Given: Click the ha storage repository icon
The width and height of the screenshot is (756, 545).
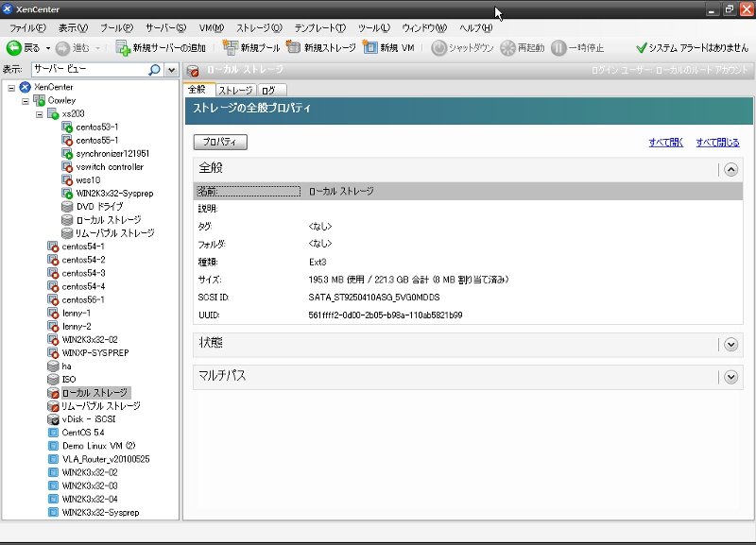Looking at the screenshot, I should pos(53,366).
